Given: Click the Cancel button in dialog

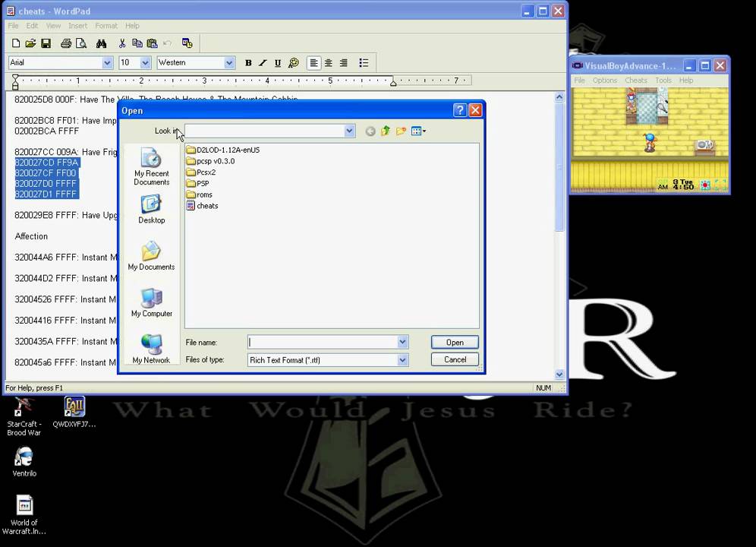Looking at the screenshot, I should (x=455, y=359).
